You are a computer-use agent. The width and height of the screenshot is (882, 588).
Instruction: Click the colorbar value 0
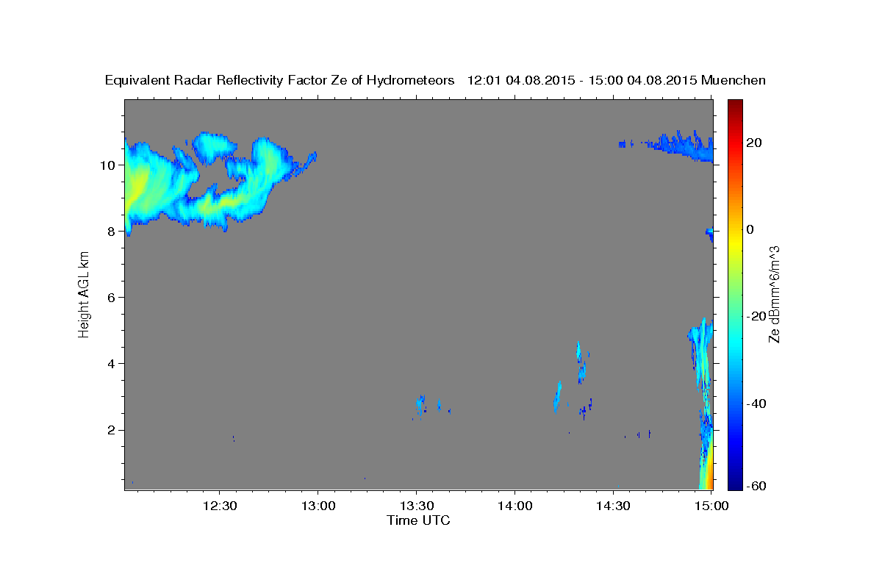[x=750, y=229]
